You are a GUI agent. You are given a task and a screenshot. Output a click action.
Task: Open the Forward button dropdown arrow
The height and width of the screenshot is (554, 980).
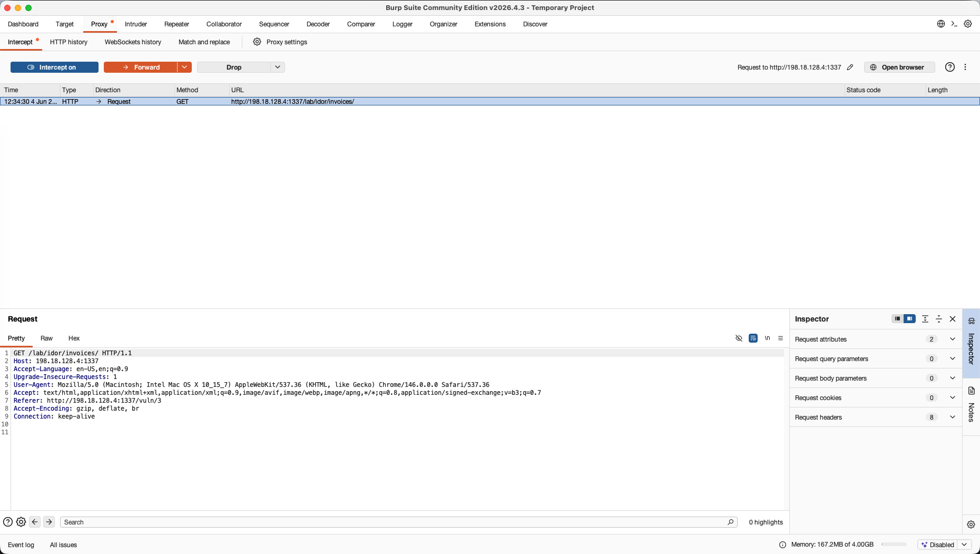(184, 67)
